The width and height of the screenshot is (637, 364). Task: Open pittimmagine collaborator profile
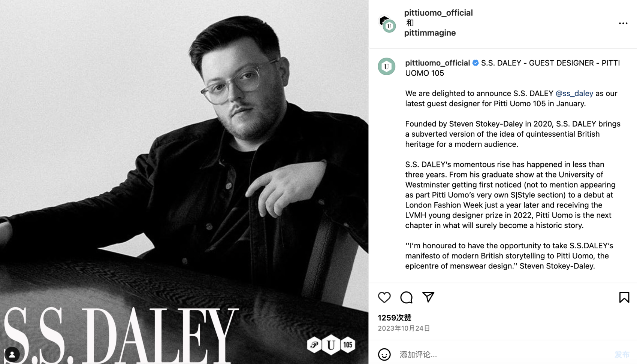[x=430, y=33]
